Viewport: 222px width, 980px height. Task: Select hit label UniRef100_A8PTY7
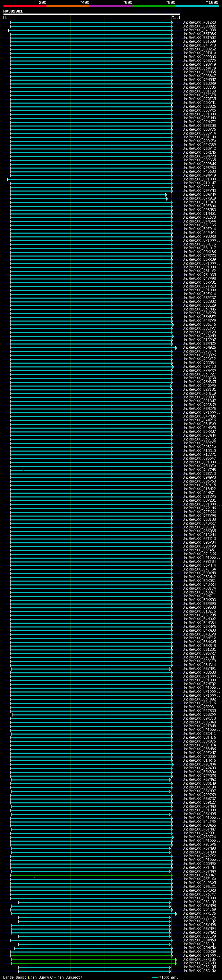199,443
